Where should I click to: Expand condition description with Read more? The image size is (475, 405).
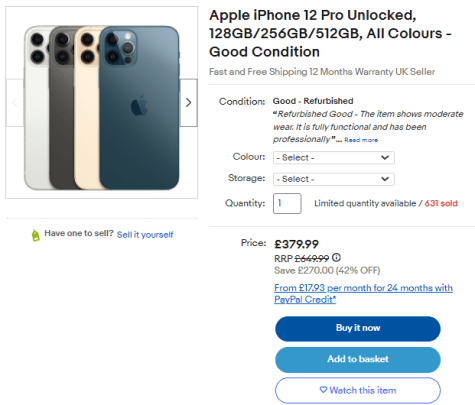[x=361, y=140]
